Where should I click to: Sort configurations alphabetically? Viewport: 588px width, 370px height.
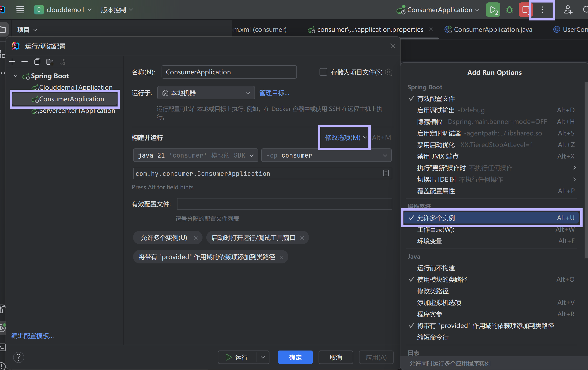(63, 62)
